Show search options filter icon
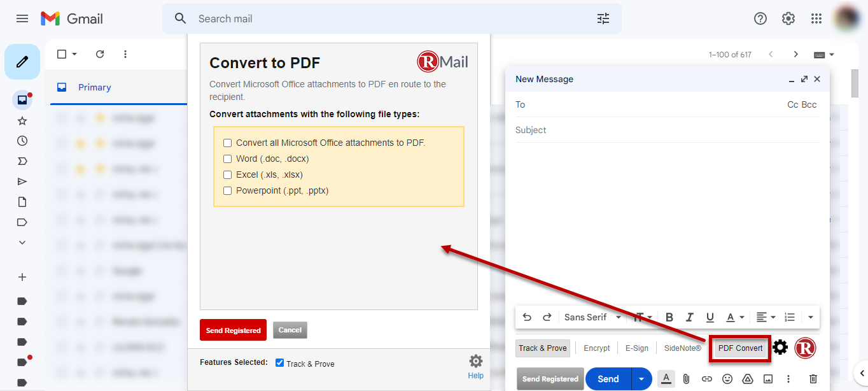This screenshot has width=868, height=391. coord(603,18)
